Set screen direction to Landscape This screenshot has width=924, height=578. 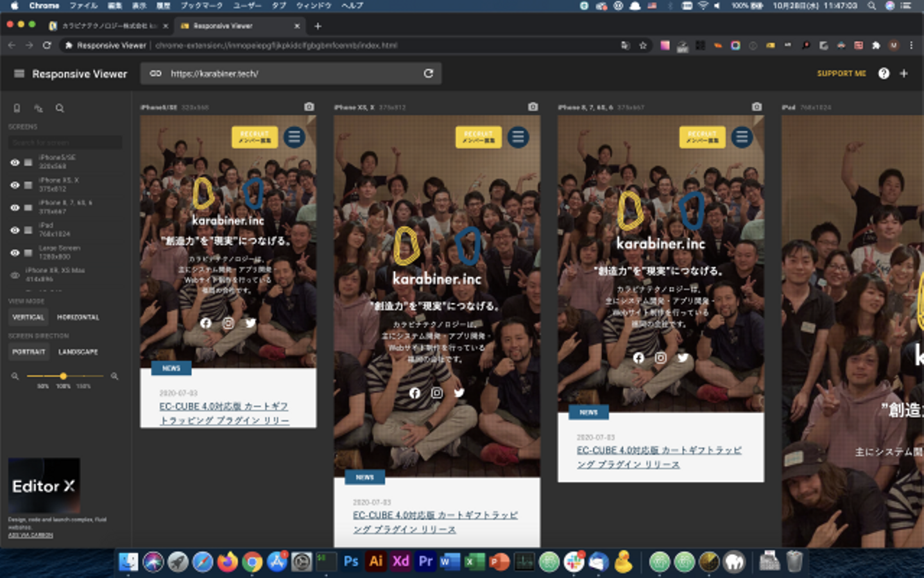coord(78,352)
